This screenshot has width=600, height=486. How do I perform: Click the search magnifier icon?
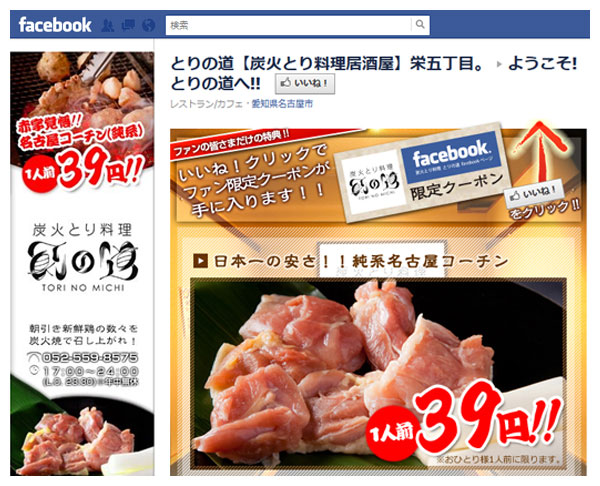(420, 25)
